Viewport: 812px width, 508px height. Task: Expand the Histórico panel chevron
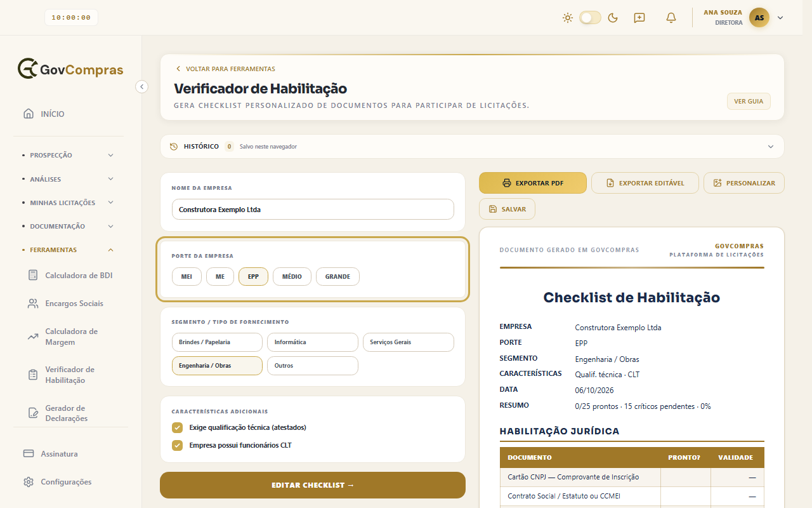(771, 147)
